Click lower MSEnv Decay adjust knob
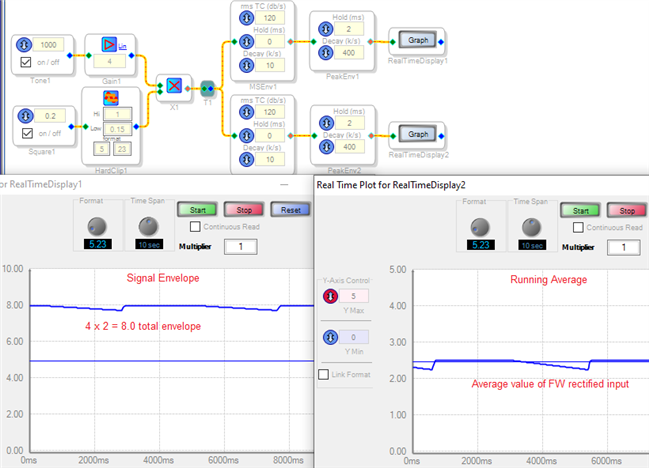Viewport: 649px width, 468px height. click(247, 159)
